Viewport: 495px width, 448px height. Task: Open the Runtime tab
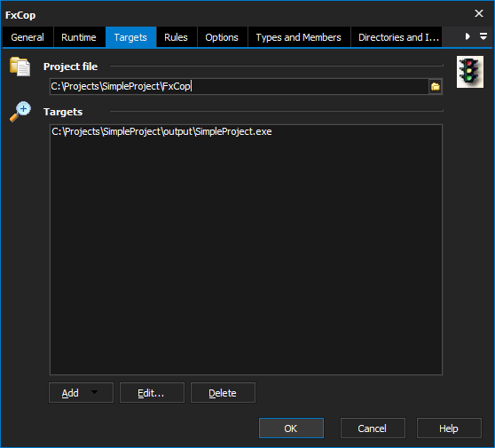79,37
